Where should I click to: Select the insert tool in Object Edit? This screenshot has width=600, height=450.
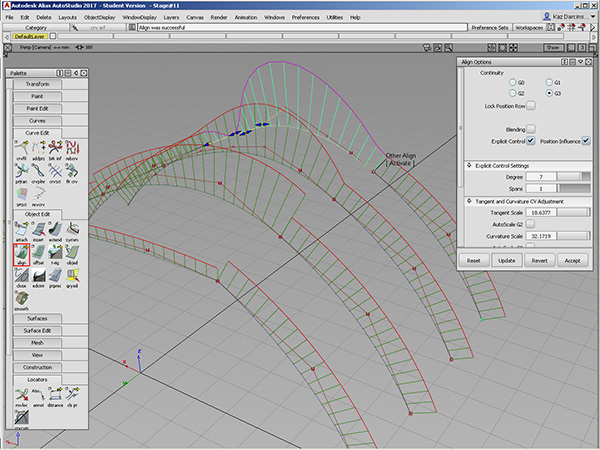point(38,231)
